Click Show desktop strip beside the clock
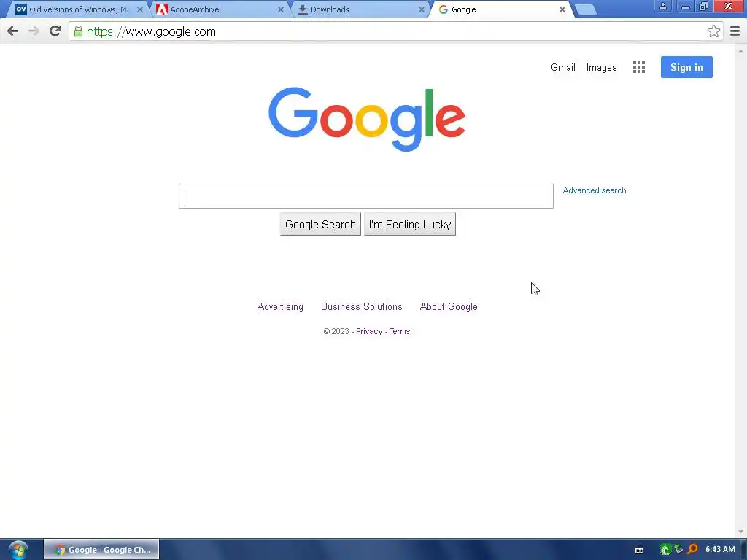The image size is (747, 560). [x=743, y=550]
